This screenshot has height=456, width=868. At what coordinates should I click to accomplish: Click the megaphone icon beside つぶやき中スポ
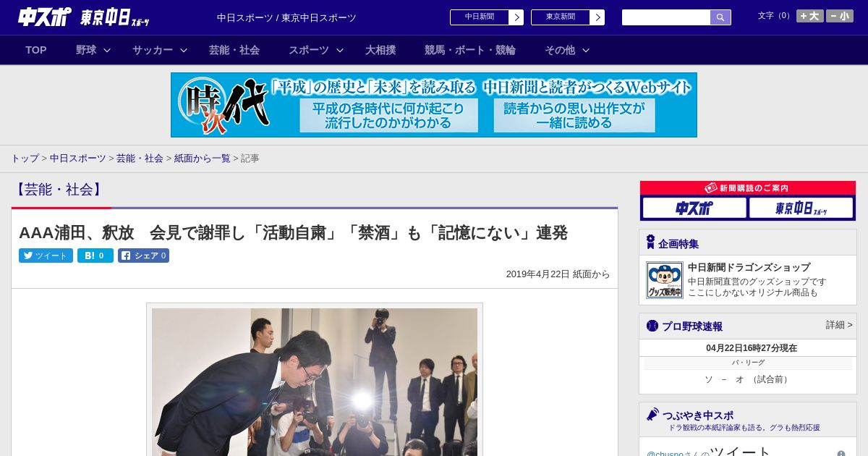tap(652, 415)
